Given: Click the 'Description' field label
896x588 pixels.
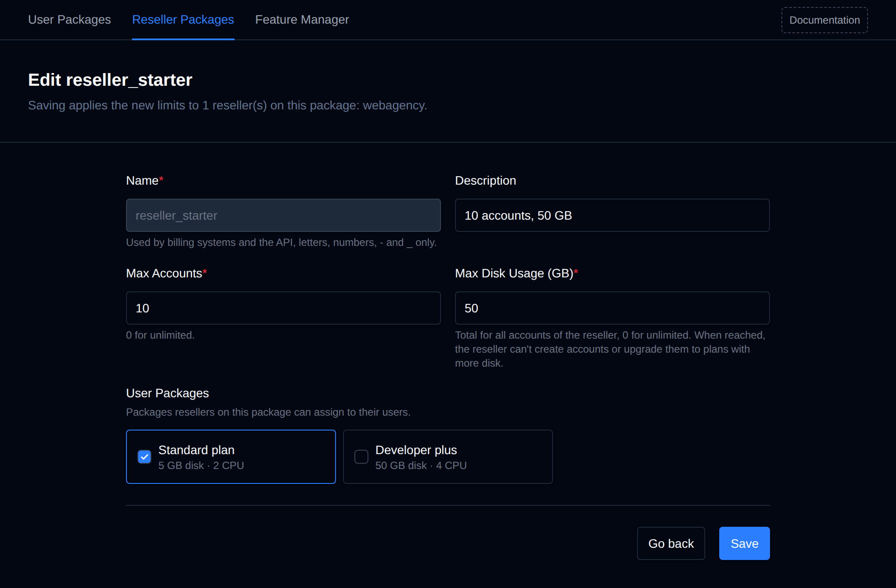Looking at the screenshot, I should [486, 181].
